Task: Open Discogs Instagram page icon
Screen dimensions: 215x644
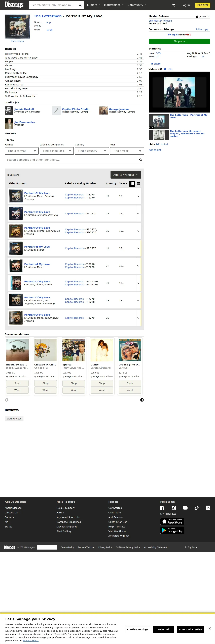Action: [173, 508]
